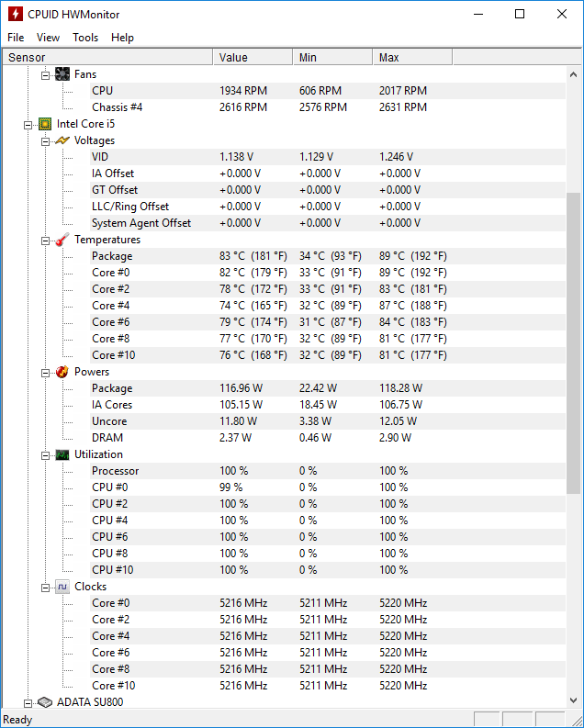Select Core #4 under Temperatures
The image size is (584, 728).
[x=328, y=306]
